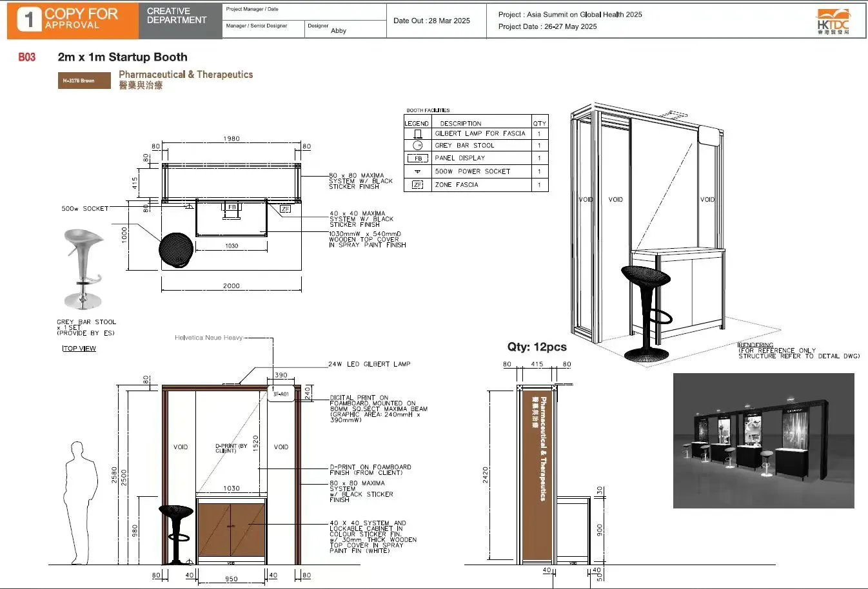Click the Gilbert lamp legend icon
Screen dimensions: 868x589
[417, 134]
